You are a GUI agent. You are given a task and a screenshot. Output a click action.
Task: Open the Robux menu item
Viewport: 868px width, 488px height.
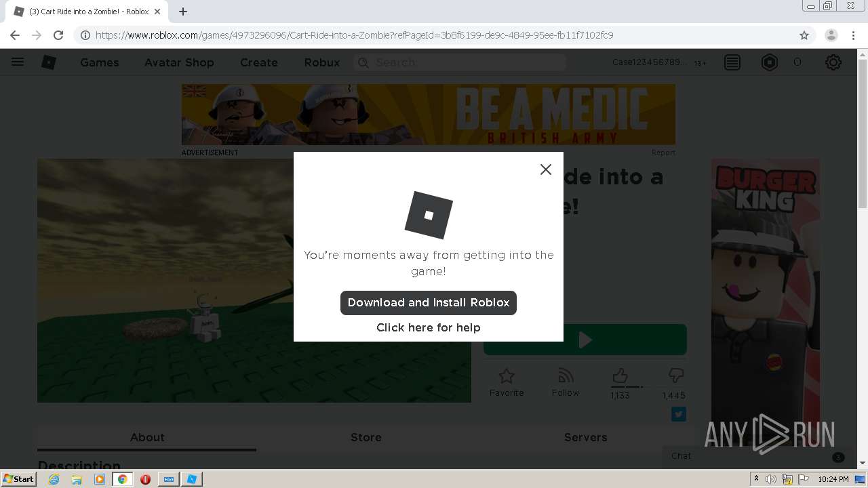point(322,62)
